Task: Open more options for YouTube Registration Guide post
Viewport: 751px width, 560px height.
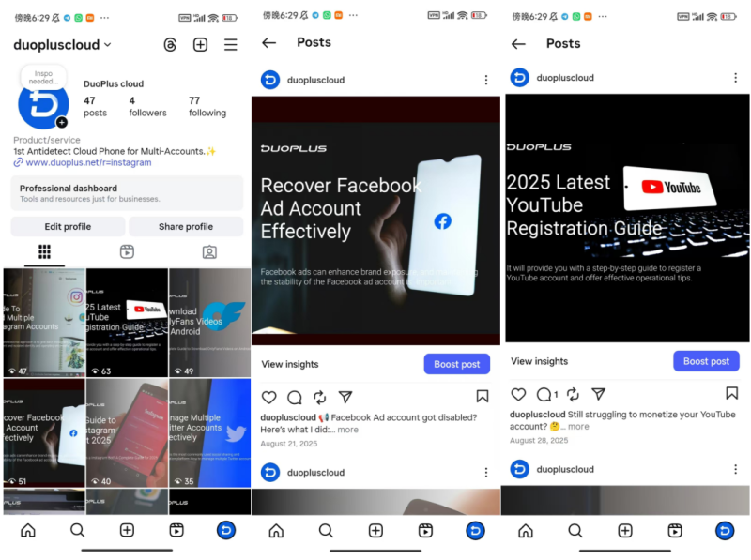Action: point(736,78)
